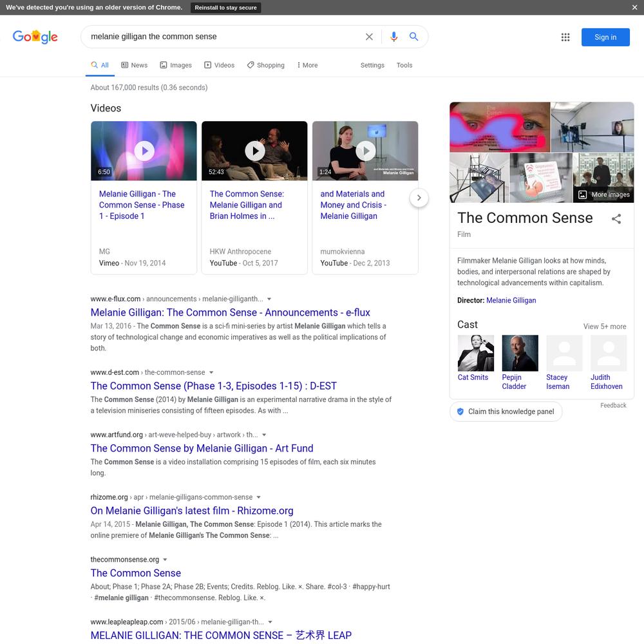Image resolution: width=644 pixels, height=644 pixels.
Task: Play the Materials and Money video
Action: [365, 151]
